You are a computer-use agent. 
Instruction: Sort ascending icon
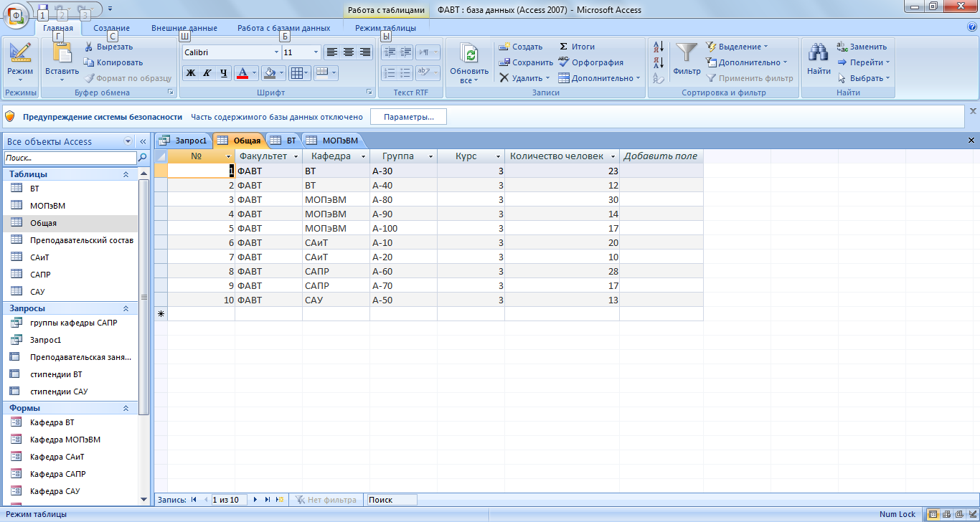tap(659, 47)
